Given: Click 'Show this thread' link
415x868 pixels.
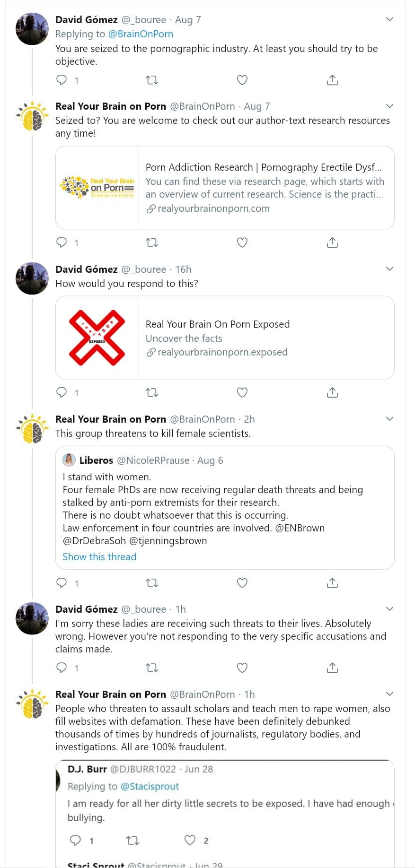Looking at the screenshot, I should (x=99, y=557).
